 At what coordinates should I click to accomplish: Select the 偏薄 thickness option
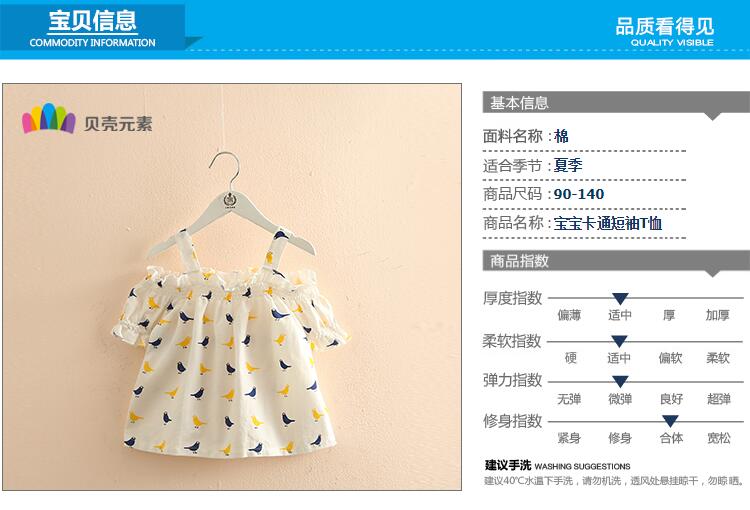point(569,315)
